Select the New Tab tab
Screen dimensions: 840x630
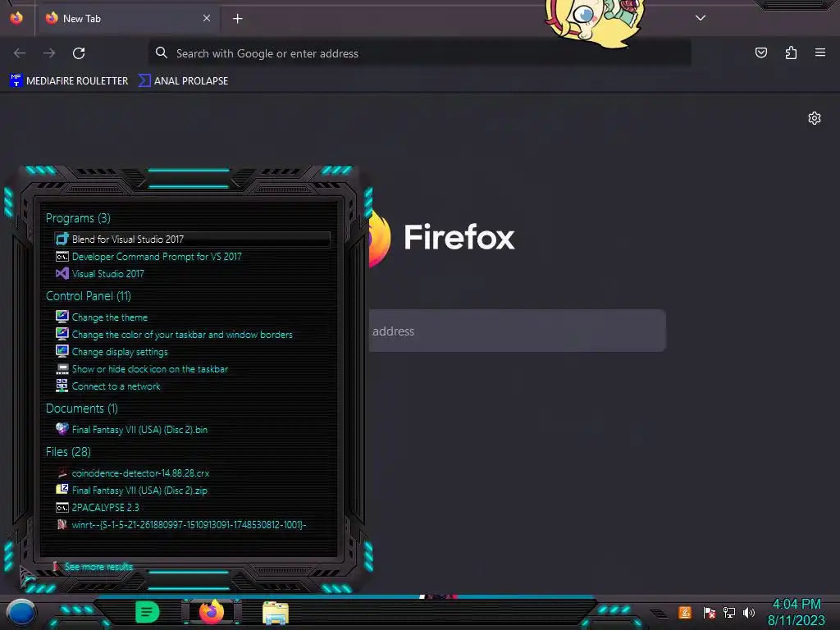pyautogui.click(x=127, y=19)
